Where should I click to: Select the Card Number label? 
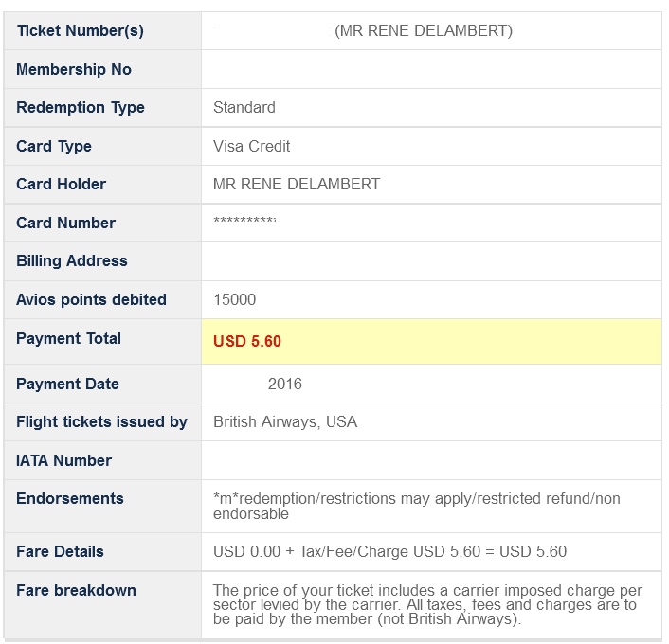65,224
